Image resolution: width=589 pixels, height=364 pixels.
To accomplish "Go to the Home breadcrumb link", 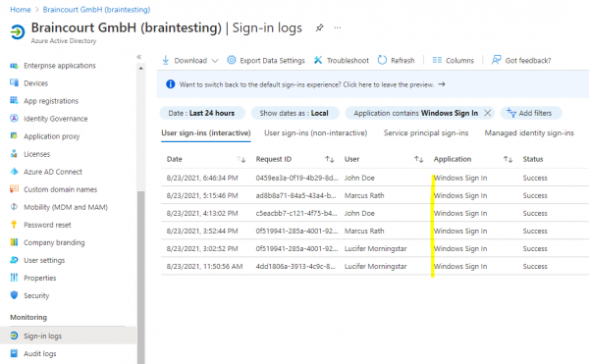I will point(21,10).
